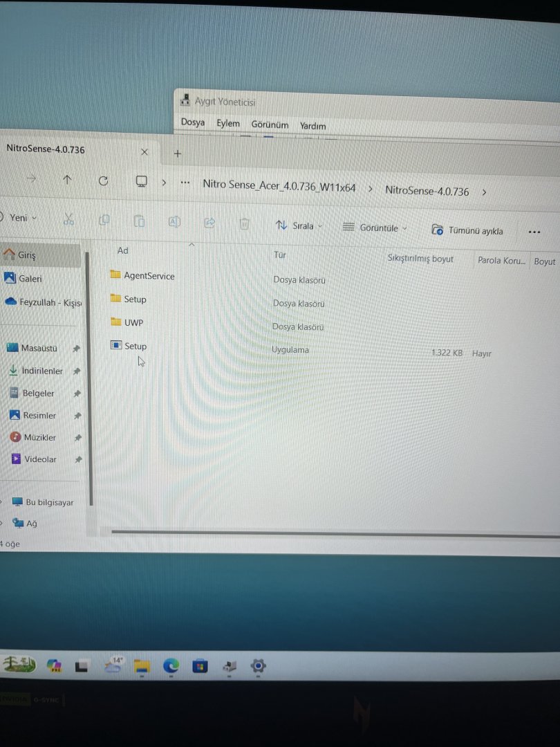Click the forward navigation arrow
The width and height of the screenshot is (560, 747).
(x=31, y=178)
